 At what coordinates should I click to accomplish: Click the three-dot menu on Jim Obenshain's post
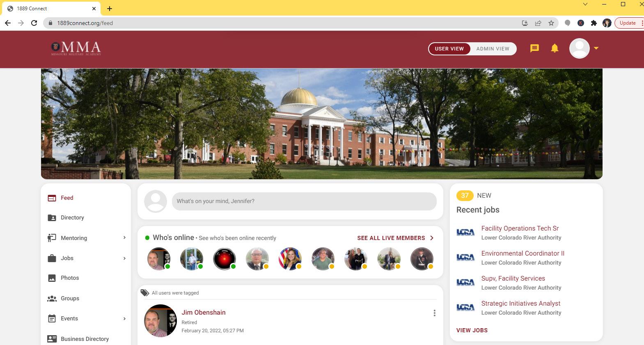pos(434,313)
